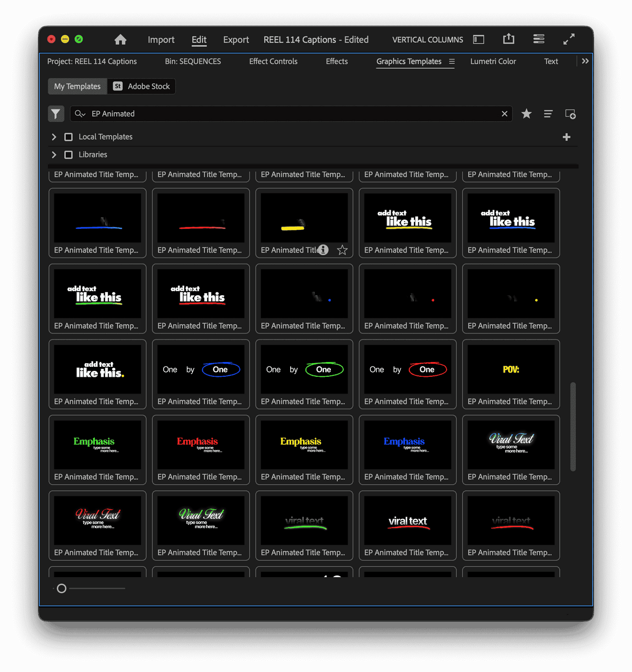This screenshot has width=632, height=672.
Task: Click the filter funnel icon
Action: click(56, 114)
